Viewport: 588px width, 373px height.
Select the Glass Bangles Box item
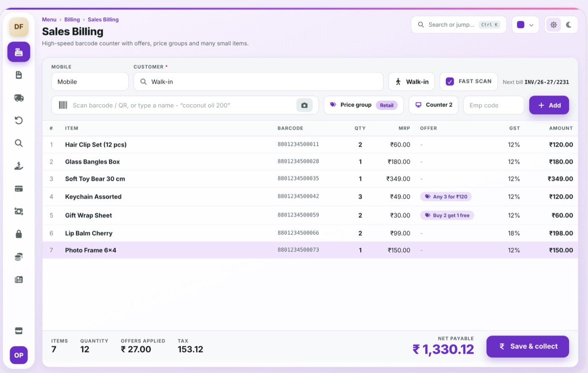(x=92, y=162)
